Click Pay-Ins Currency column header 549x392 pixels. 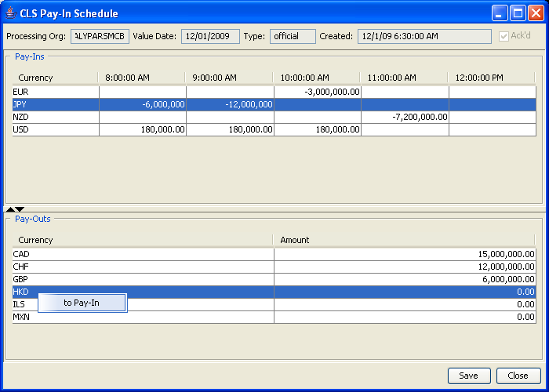(x=55, y=78)
